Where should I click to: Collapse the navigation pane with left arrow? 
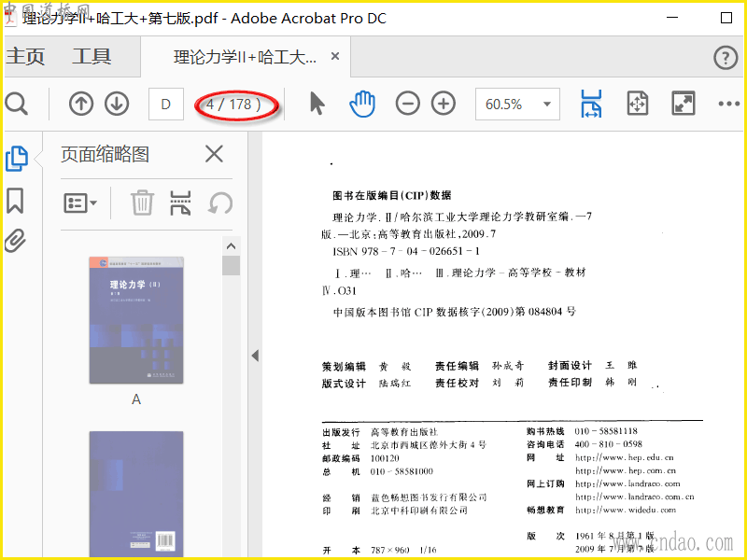255,356
